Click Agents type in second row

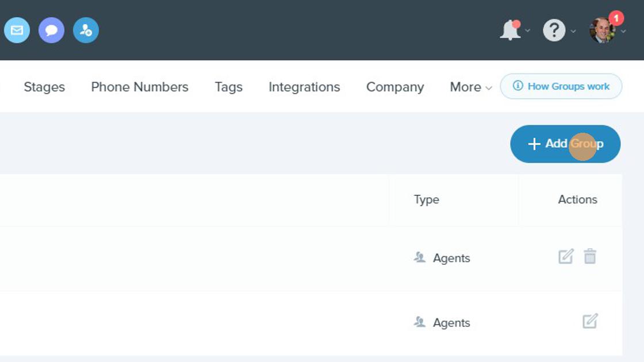pos(442,322)
